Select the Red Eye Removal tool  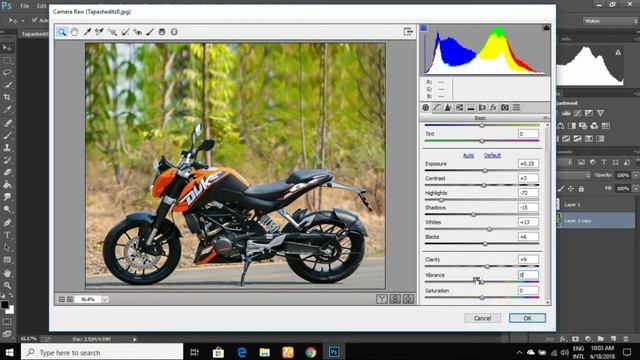pyautogui.click(x=138, y=32)
